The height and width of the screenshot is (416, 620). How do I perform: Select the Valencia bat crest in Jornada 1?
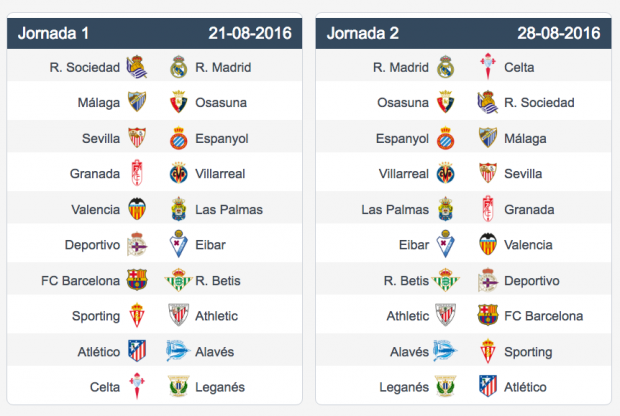[x=137, y=209]
